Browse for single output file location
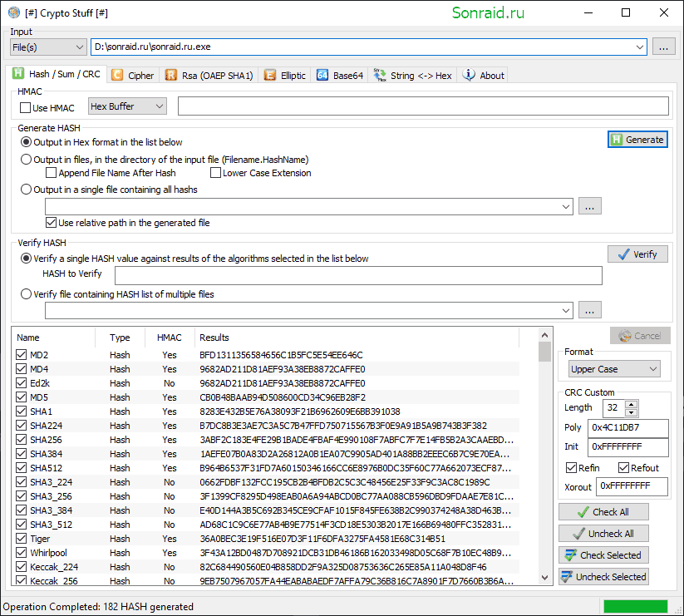 point(590,207)
